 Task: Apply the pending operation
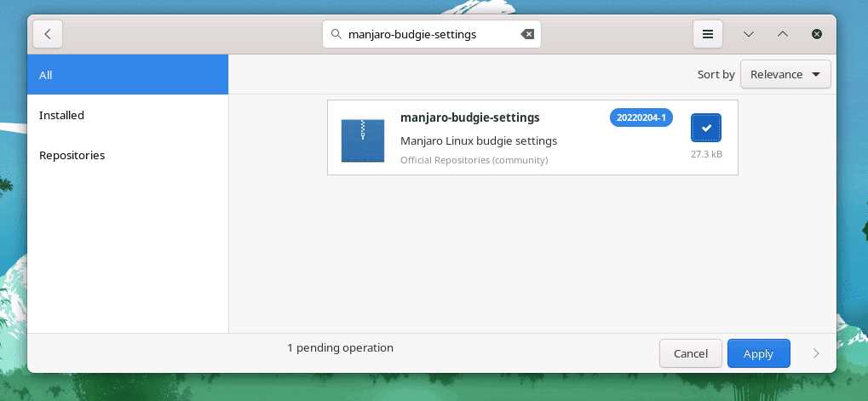coord(758,353)
